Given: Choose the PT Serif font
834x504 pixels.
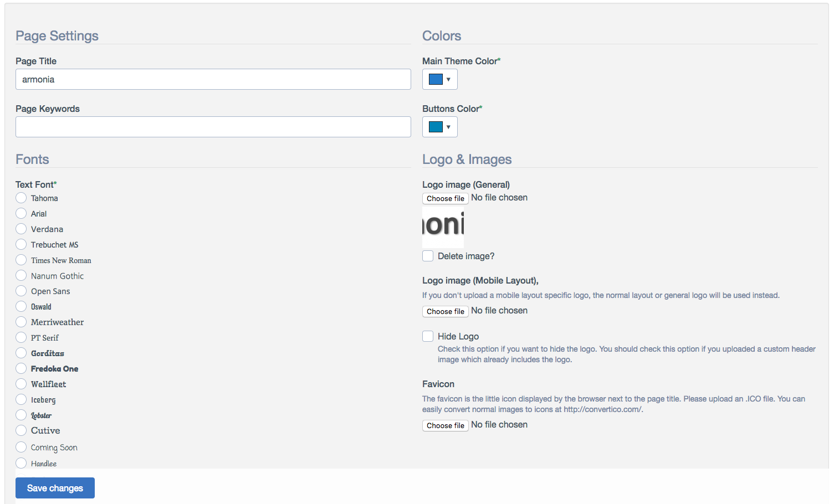Looking at the screenshot, I should [x=21, y=337].
